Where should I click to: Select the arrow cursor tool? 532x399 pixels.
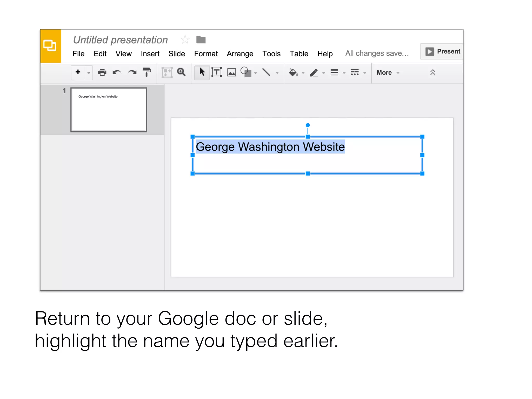pos(202,72)
